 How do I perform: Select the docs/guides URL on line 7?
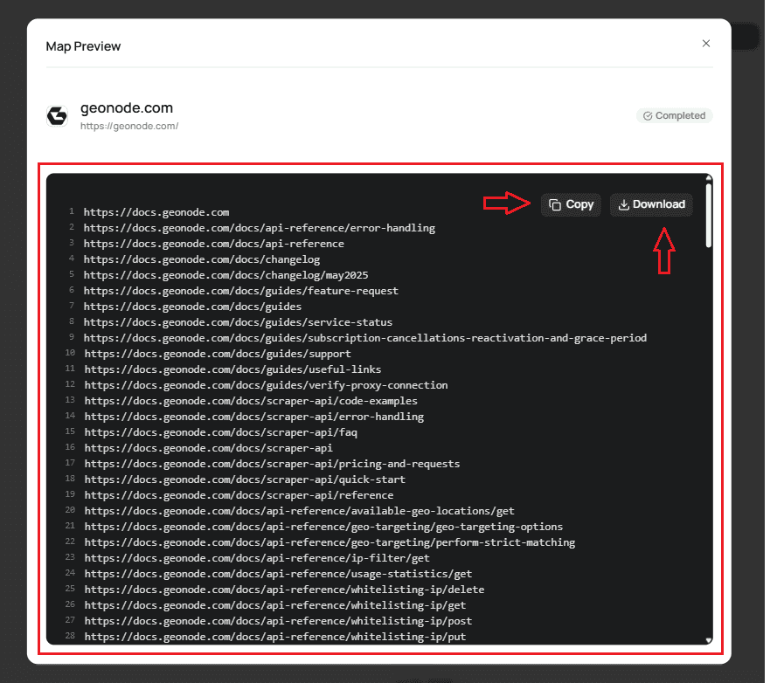(x=192, y=307)
